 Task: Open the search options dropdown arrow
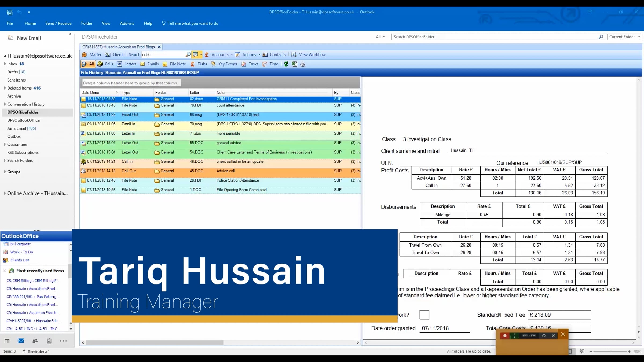tap(201, 54)
